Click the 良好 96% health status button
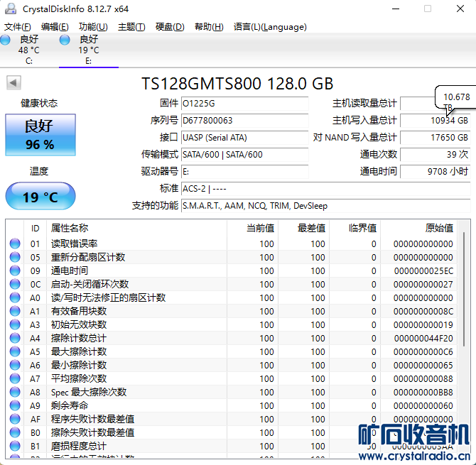 pos(40,135)
